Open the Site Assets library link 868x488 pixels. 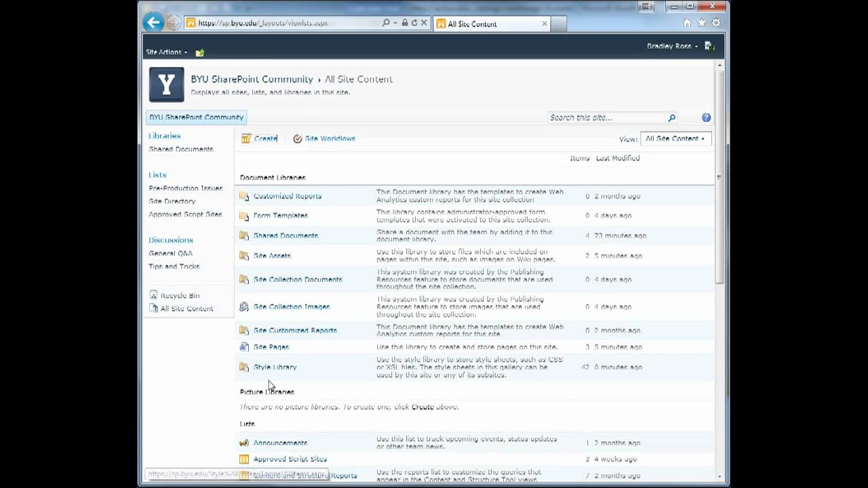pos(272,256)
